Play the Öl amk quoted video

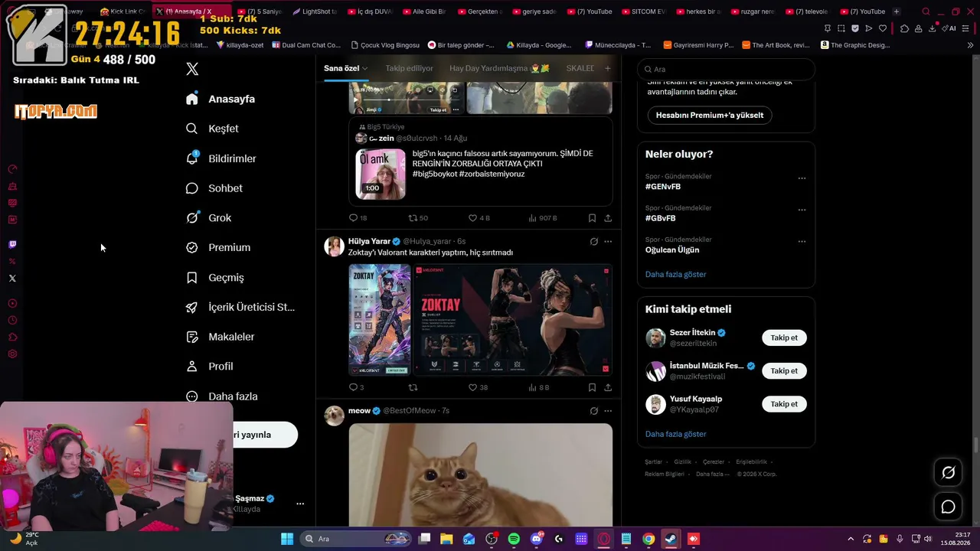[x=381, y=174]
